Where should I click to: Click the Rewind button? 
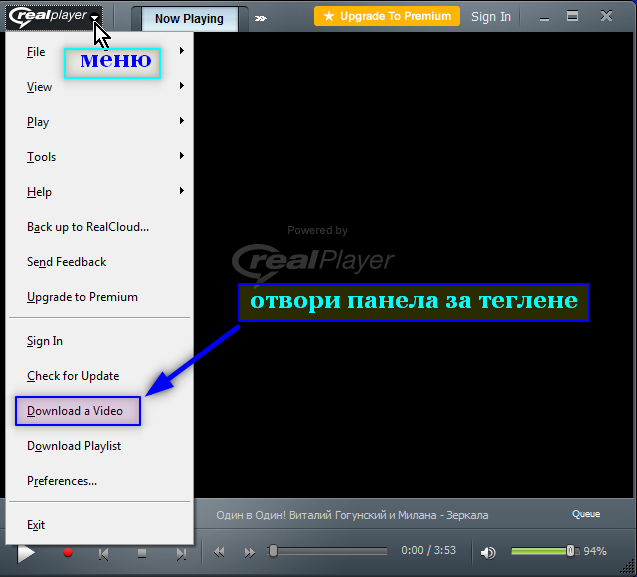point(220,552)
